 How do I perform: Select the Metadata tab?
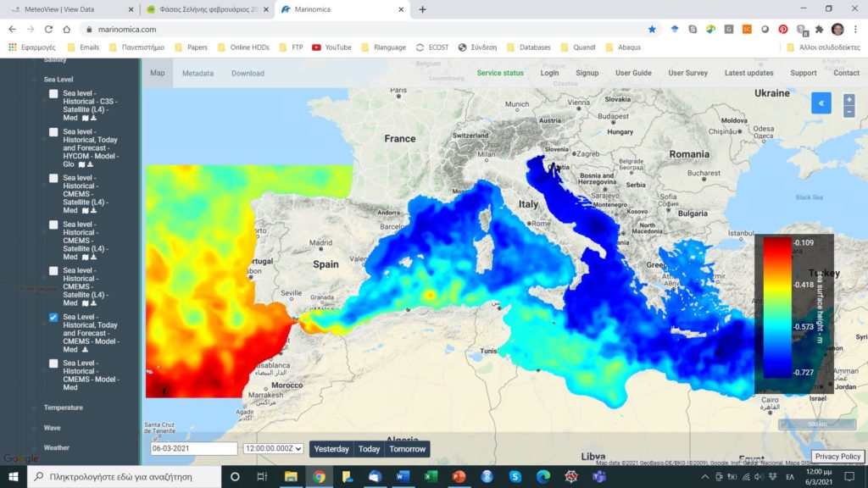(198, 73)
